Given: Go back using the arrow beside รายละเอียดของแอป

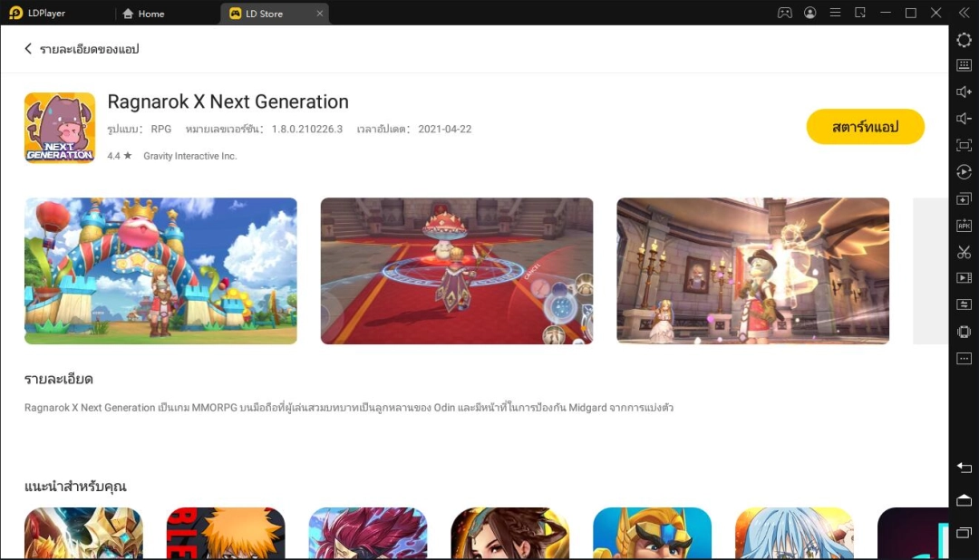Looking at the screenshot, I should click(28, 49).
